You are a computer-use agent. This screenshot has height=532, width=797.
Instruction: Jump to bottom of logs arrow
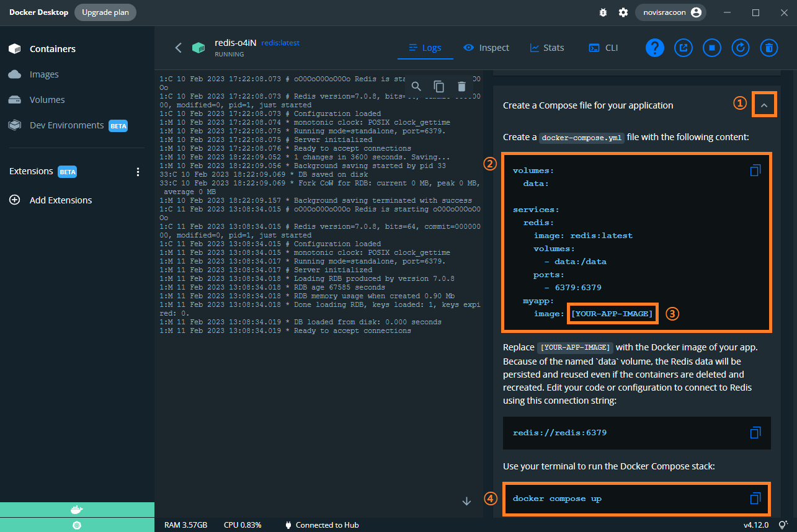[x=467, y=501]
